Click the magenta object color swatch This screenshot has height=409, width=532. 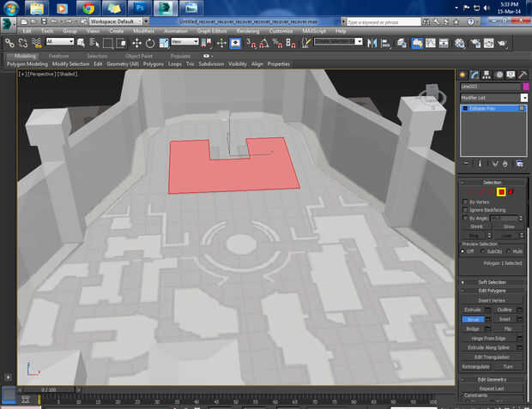[525, 87]
